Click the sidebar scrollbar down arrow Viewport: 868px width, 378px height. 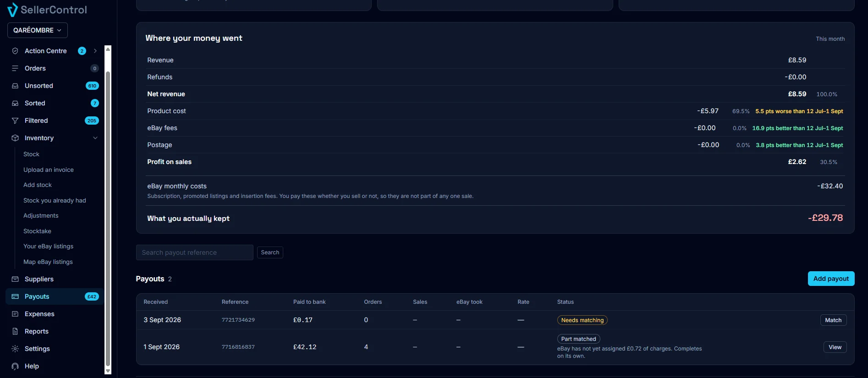click(108, 371)
